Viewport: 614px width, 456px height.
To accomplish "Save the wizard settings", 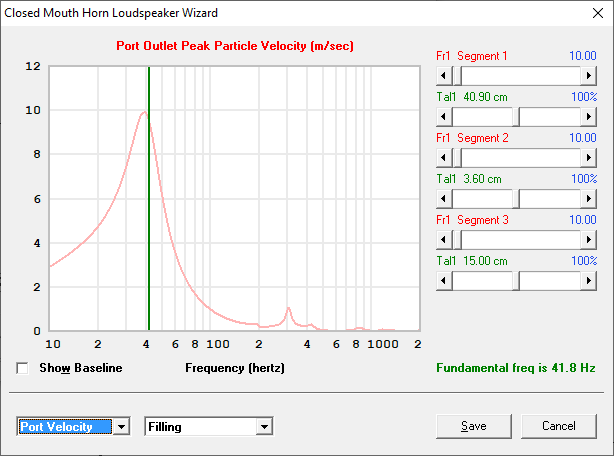I will [x=473, y=426].
